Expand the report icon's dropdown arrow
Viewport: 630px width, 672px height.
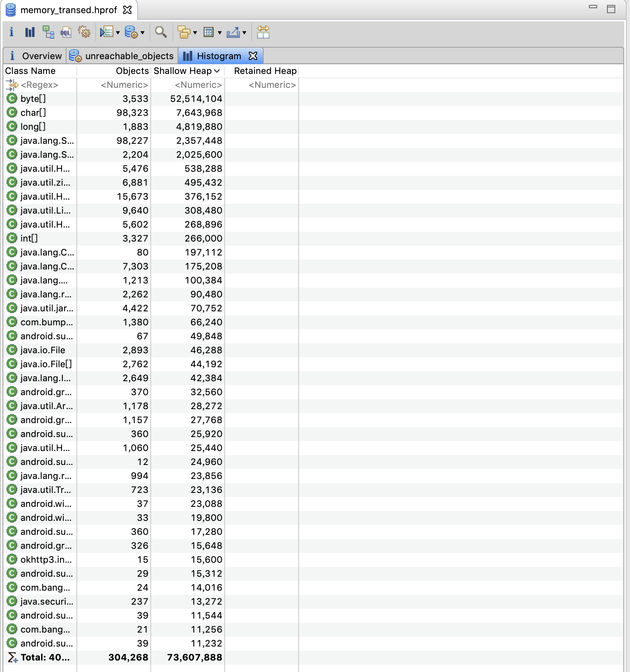pos(118,33)
